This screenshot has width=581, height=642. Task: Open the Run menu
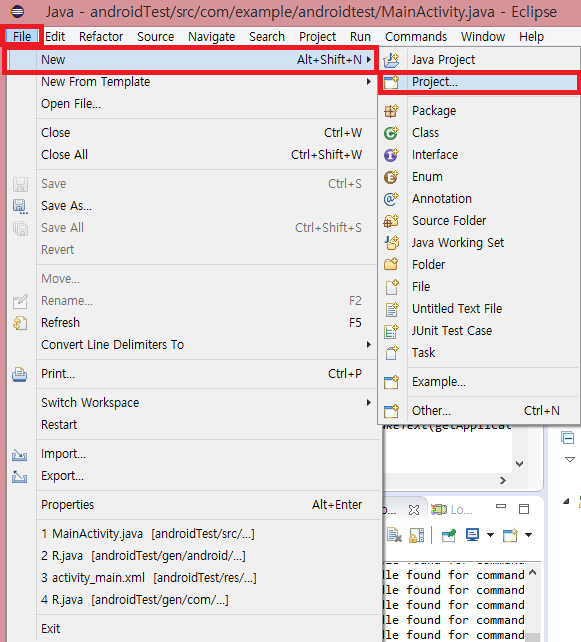[x=360, y=37]
